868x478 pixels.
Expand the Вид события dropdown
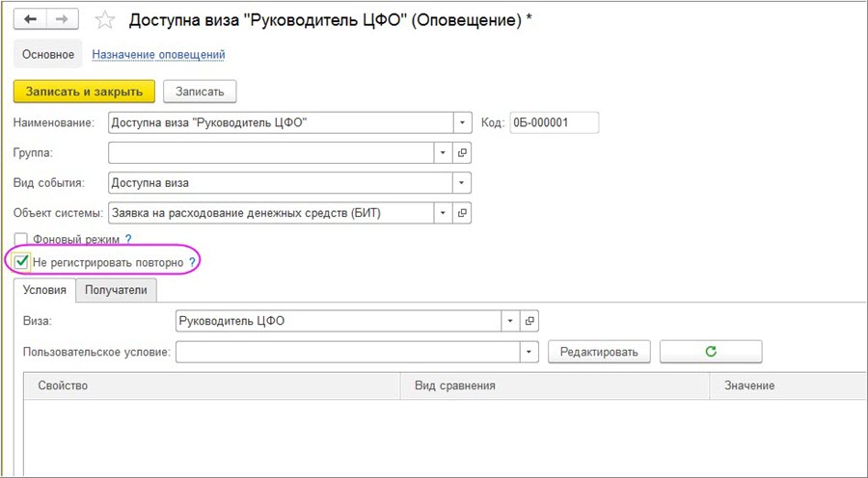(x=462, y=183)
